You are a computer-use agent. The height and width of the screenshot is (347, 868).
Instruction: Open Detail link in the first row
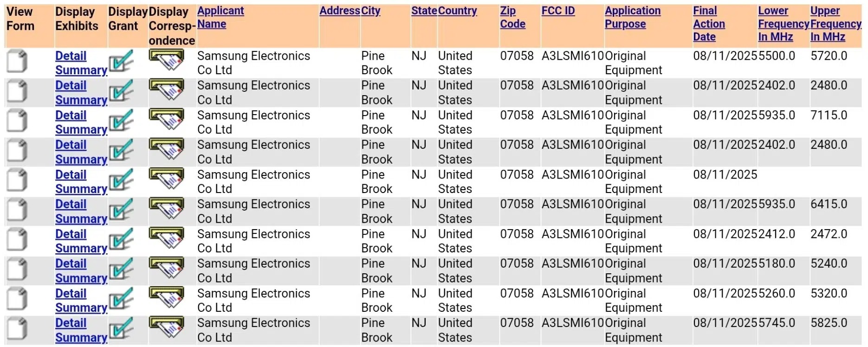tap(71, 56)
